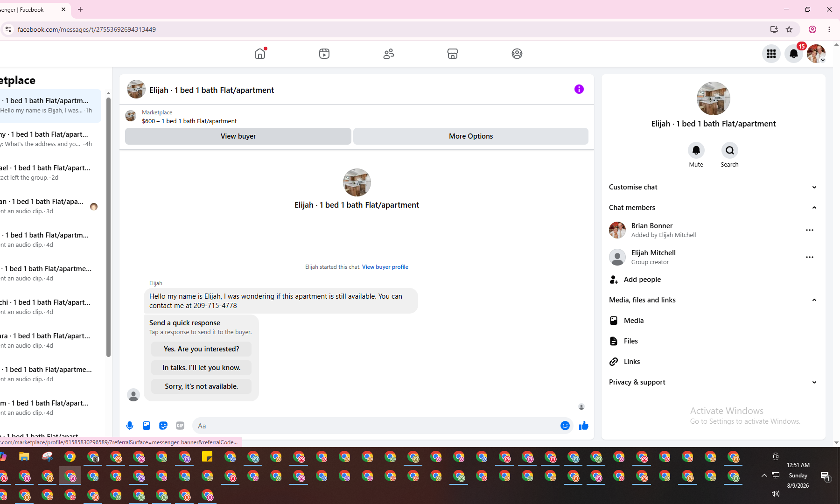
Task: Open the Media section icon
Action: (614, 321)
